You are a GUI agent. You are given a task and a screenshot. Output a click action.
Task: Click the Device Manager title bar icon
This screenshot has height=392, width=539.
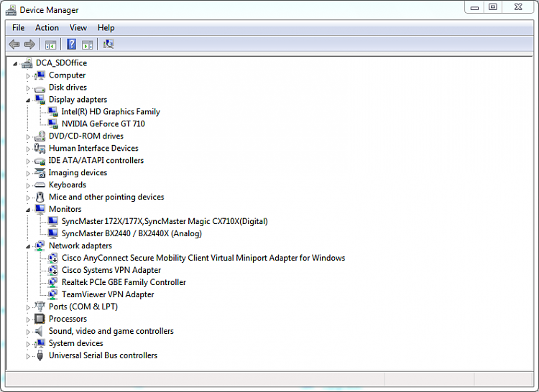[x=11, y=10]
